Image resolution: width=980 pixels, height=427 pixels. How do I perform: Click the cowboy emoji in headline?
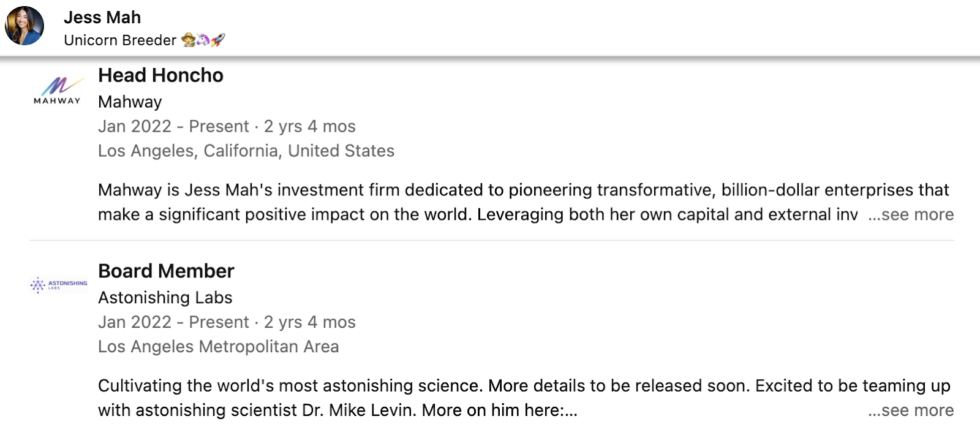pos(188,40)
